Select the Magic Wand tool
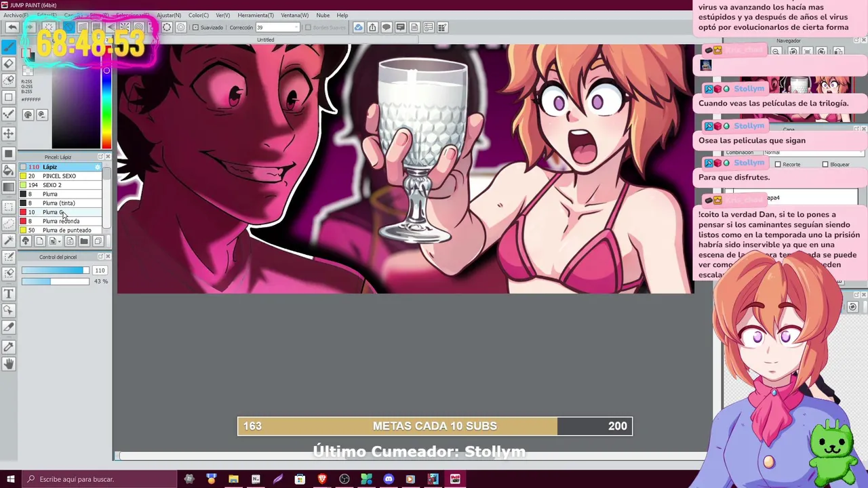 [9, 240]
